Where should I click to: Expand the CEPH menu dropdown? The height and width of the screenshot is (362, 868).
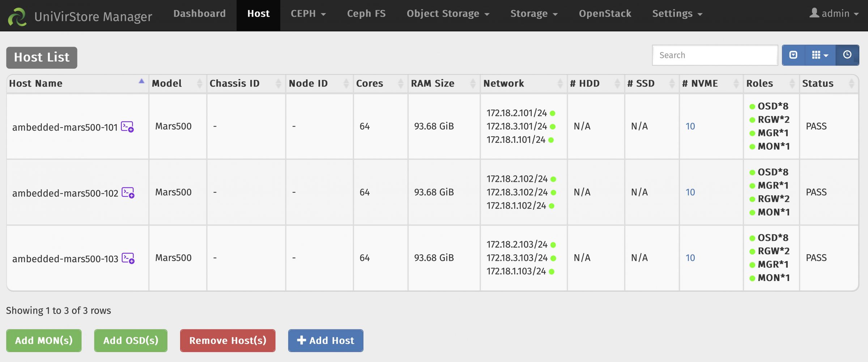pos(308,14)
